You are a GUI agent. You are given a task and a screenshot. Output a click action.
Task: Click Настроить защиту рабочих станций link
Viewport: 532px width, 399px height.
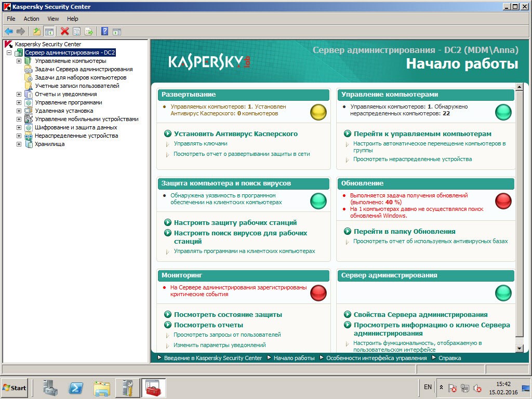235,222
